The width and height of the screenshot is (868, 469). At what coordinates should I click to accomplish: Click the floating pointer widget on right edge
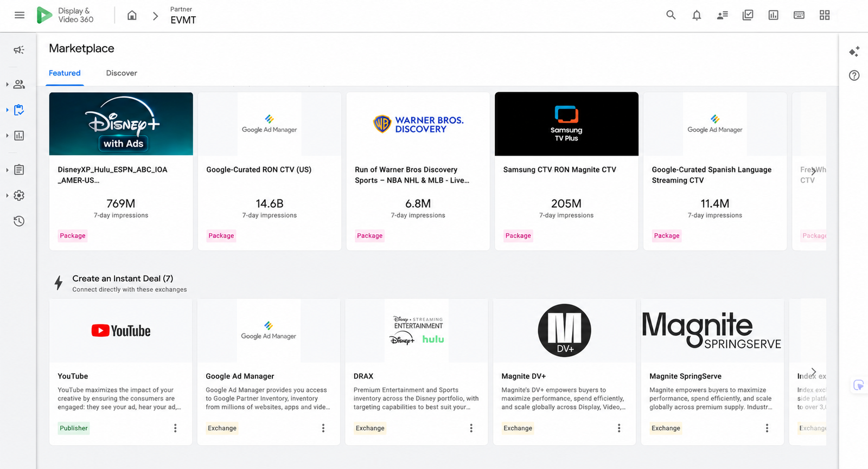point(858,385)
